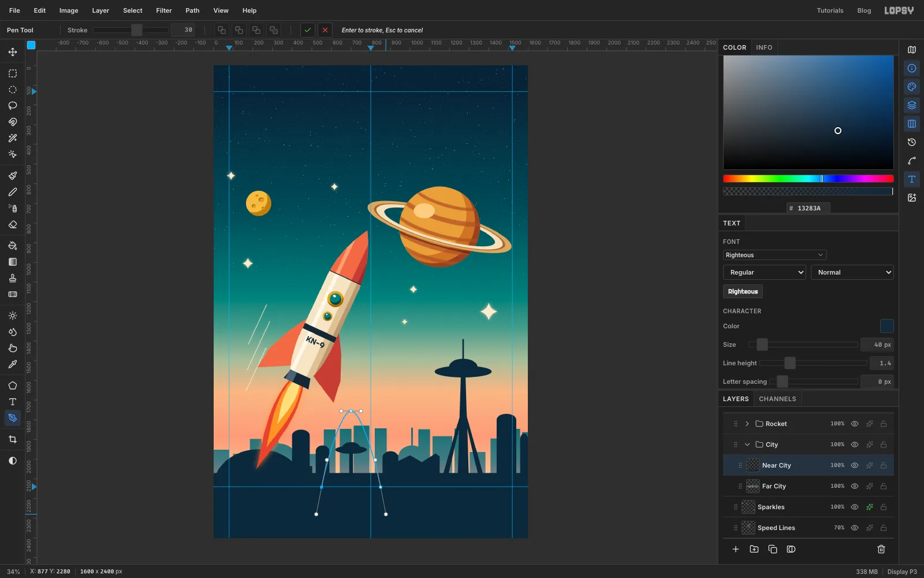Choose the Eraser tool
Viewport: 924px width, 578px height.
(13, 225)
